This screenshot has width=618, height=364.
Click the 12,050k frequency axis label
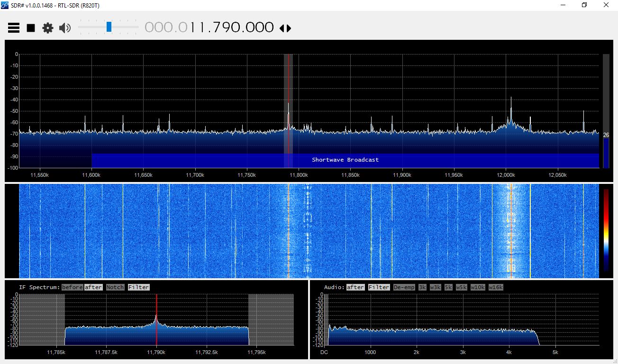pyautogui.click(x=557, y=175)
